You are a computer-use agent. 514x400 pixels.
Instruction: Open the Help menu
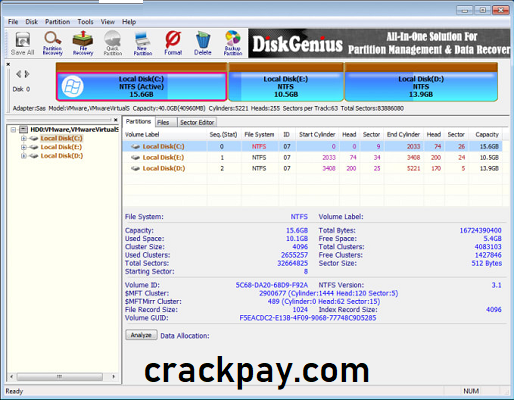[129, 22]
